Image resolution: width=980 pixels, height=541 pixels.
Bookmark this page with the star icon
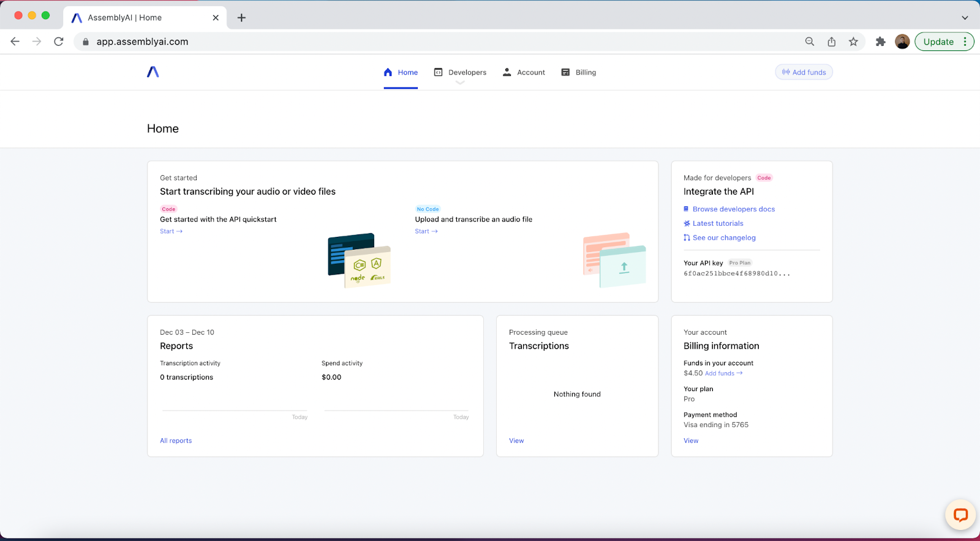coord(853,42)
